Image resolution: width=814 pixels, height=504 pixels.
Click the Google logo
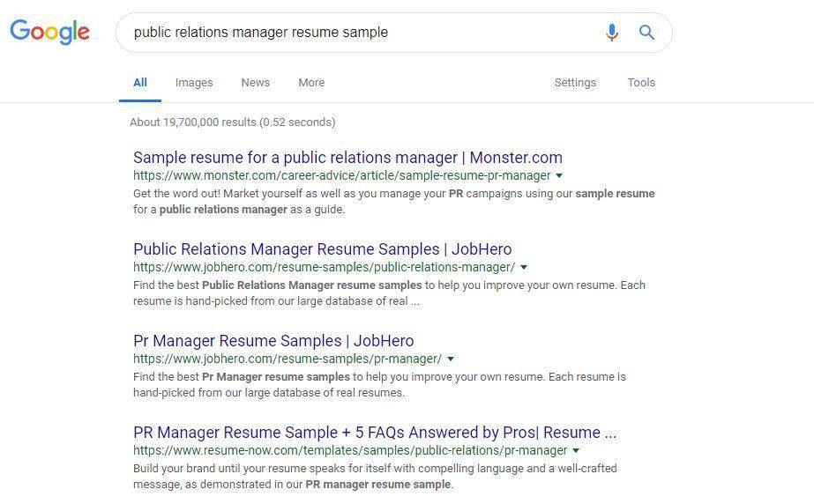50,32
